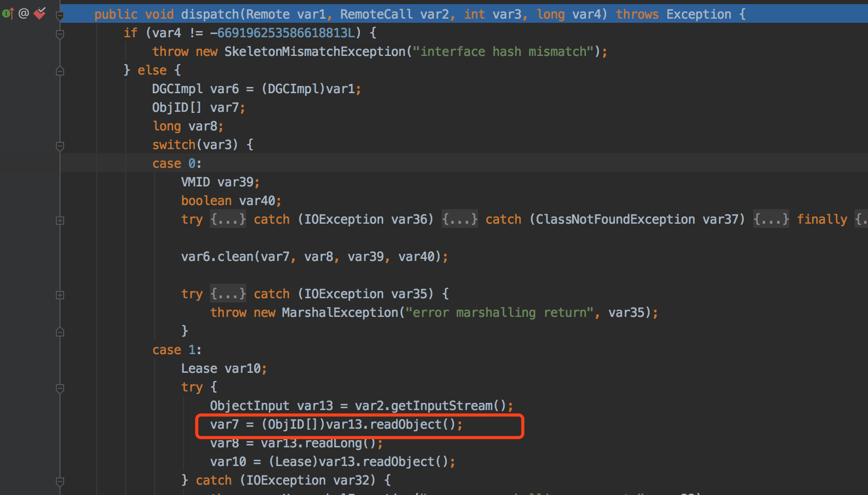Expand the {...} placeholder after first try

(x=228, y=219)
